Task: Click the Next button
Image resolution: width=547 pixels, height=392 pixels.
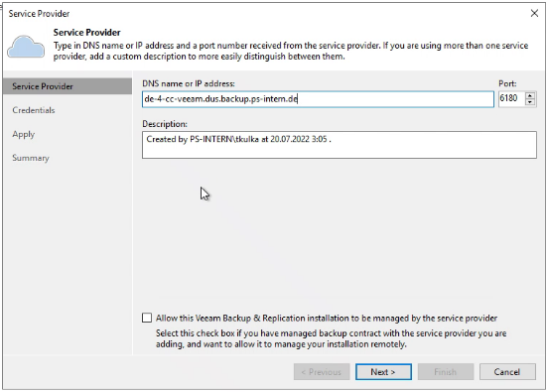Action: 383,372
